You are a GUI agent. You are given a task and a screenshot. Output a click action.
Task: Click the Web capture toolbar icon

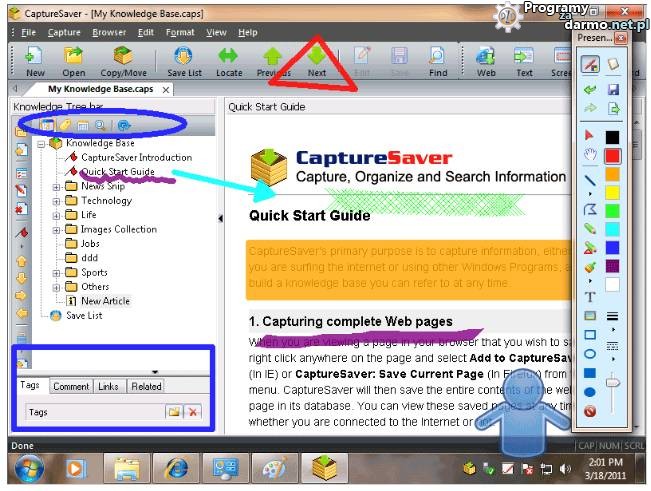(x=486, y=60)
